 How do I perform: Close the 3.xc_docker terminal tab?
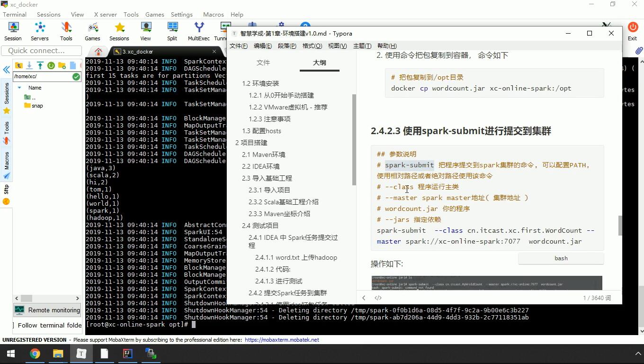pyautogui.click(x=214, y=51)
